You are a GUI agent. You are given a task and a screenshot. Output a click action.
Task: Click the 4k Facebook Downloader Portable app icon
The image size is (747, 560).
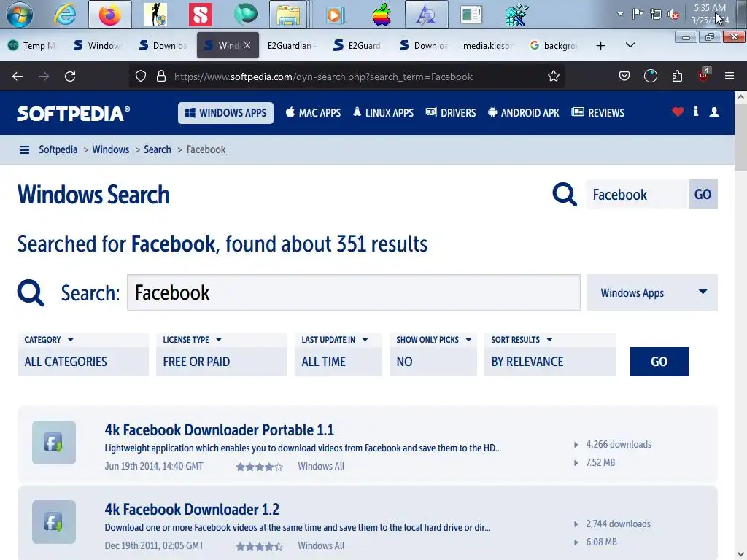pos(54,443)
